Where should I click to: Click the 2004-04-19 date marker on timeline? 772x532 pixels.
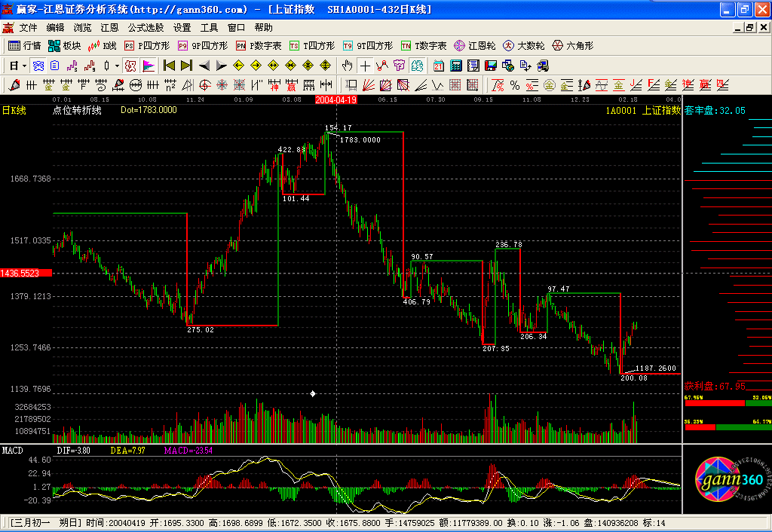point(335,99)
